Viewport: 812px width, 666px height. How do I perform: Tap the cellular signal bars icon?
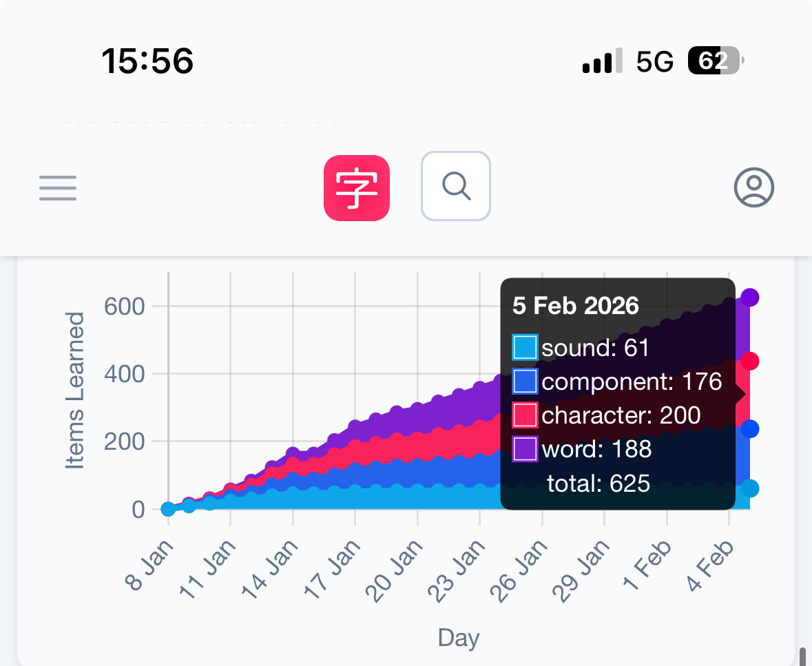coord(603,62)
